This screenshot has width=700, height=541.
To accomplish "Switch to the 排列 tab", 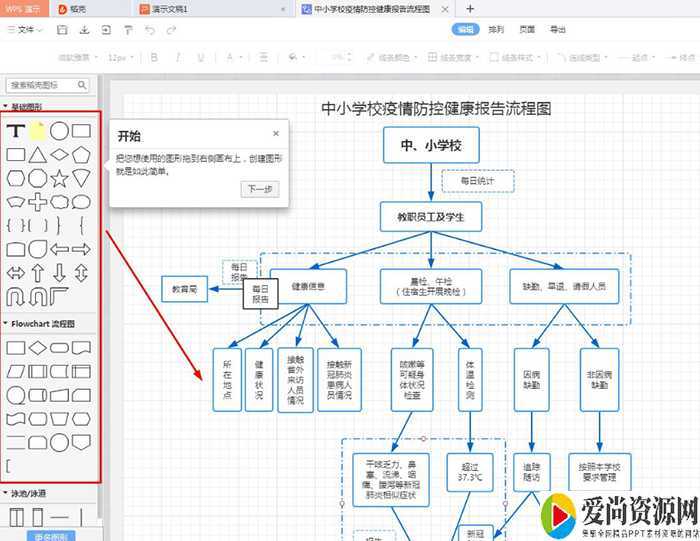I will click(x=496, y=30).
